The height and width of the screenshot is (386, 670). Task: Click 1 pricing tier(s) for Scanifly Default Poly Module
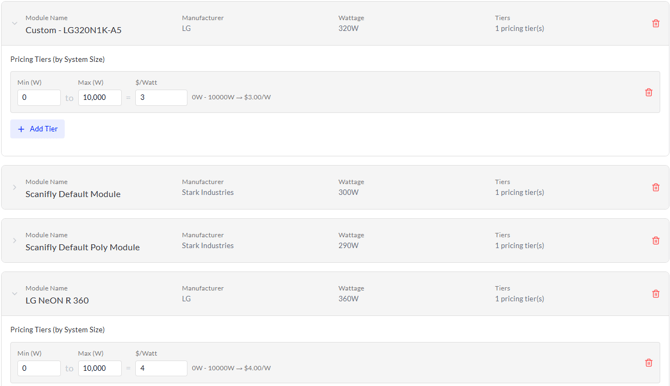(x=520, y=246)
